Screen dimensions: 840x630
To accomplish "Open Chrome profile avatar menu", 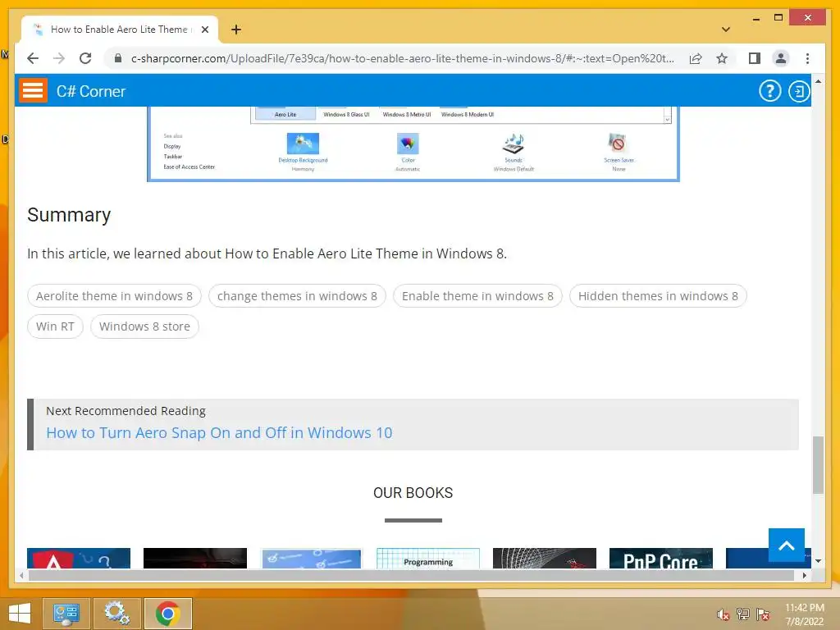I will click(781, 58).
